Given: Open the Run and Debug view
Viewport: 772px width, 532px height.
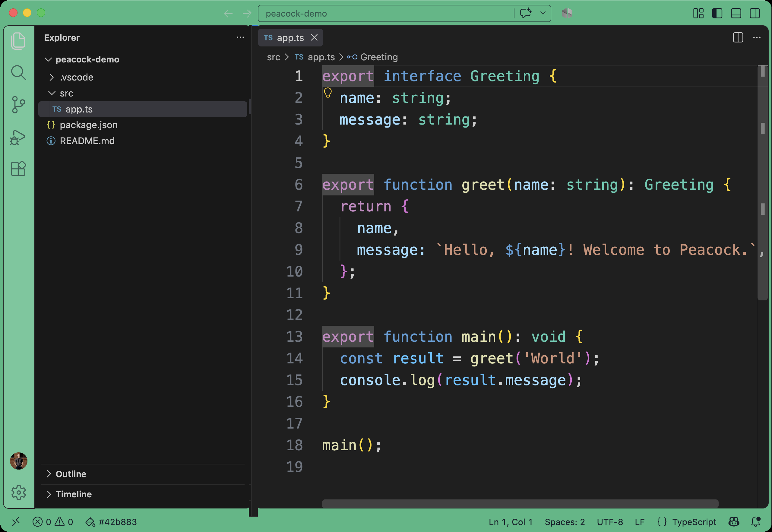Looking at the screenshot, I should (18, 137).
